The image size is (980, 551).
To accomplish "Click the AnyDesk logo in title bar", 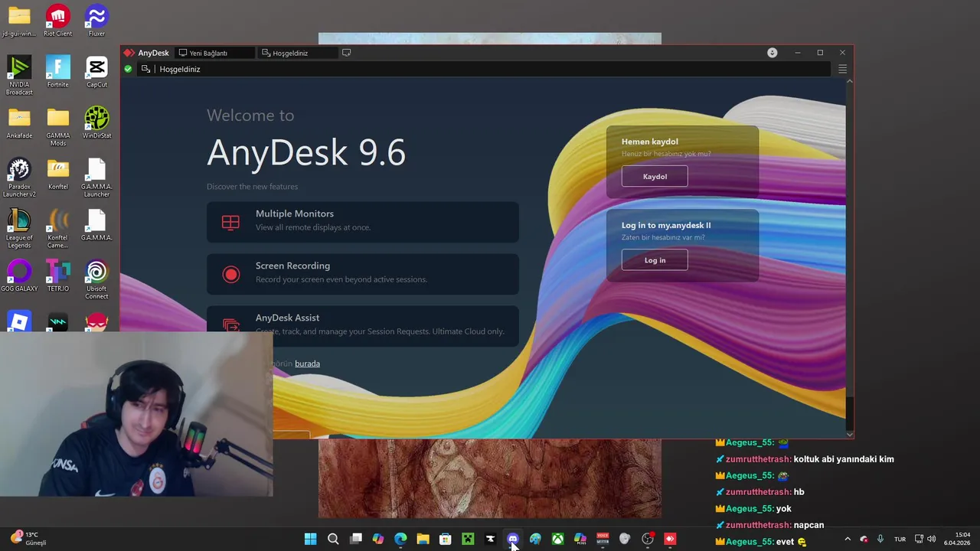I will pyautogui.click(x=129, y=53).
